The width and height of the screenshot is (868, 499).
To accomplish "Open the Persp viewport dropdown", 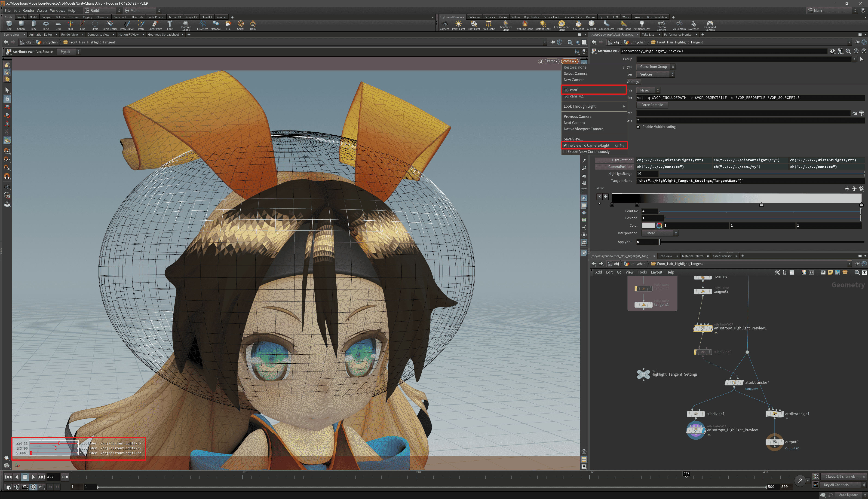I will point(552,61).
